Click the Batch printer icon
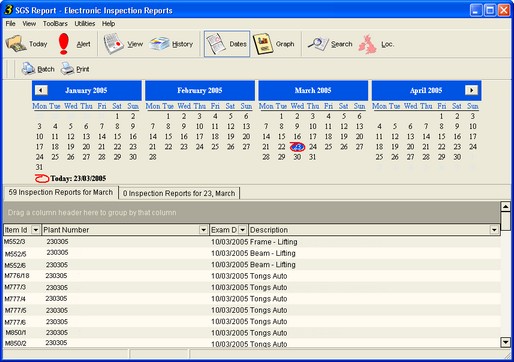 pyautogui.click(x=28, y=69)
